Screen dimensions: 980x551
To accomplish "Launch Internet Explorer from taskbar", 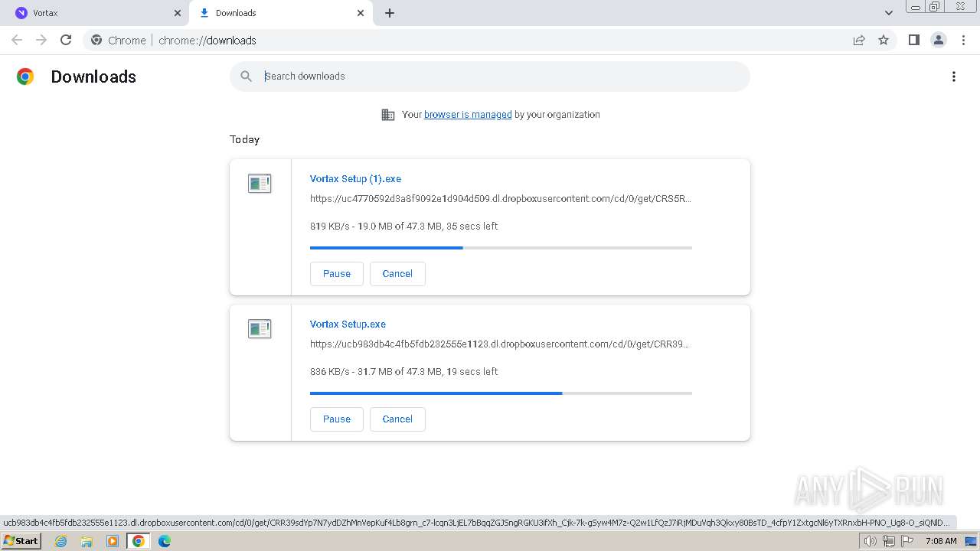I will pos(61,541).
